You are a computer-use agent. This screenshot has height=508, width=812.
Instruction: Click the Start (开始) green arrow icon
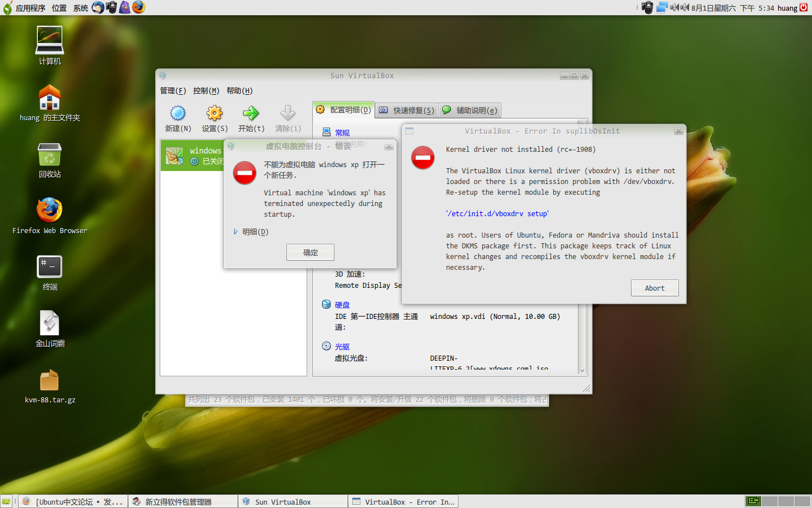pos(251,113)
